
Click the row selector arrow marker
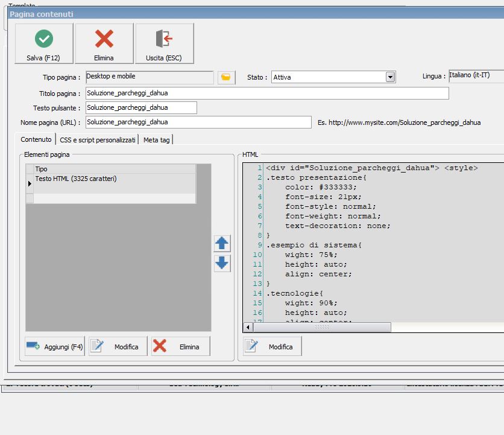(30, 184)
